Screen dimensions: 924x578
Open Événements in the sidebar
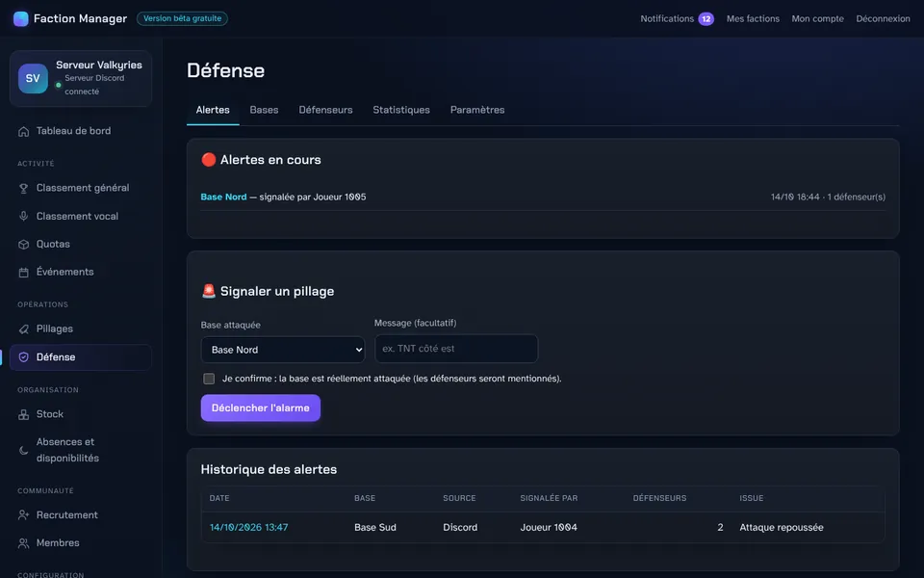81,273
